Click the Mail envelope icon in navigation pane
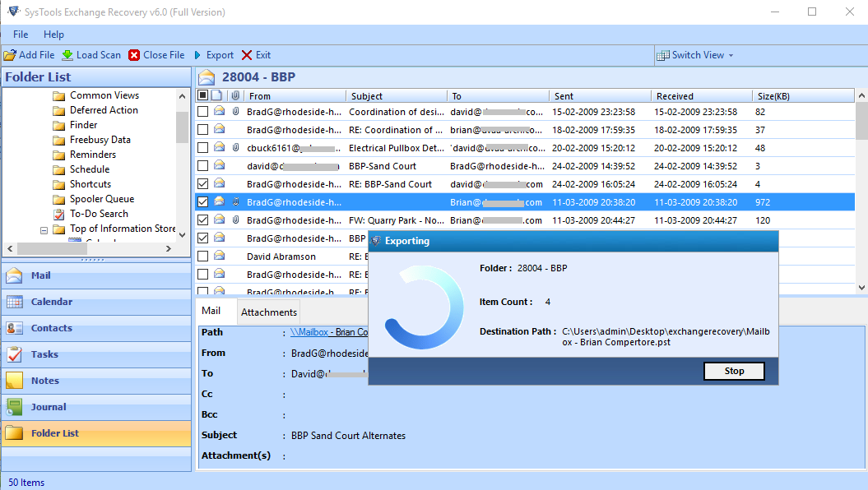The width and height of the screenshot is (868, 490). 14,275
